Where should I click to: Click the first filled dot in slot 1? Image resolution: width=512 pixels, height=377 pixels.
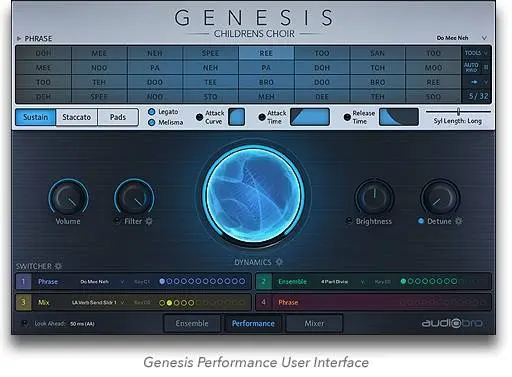point(162,281)
